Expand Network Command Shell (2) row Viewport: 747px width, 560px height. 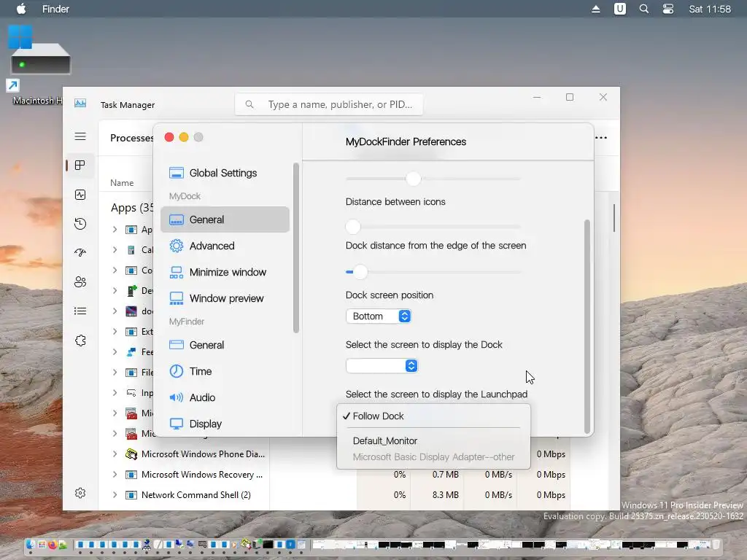point(115,495)
